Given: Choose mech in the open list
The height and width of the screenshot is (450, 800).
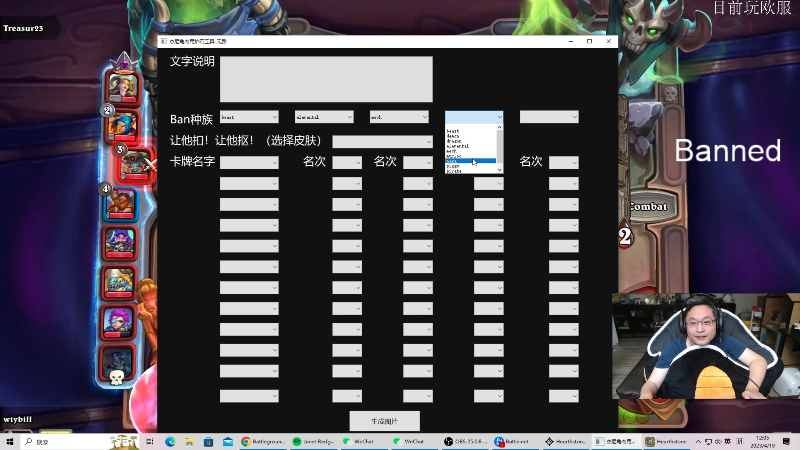Looking at the screenshot, I should (x=470, y=151).
